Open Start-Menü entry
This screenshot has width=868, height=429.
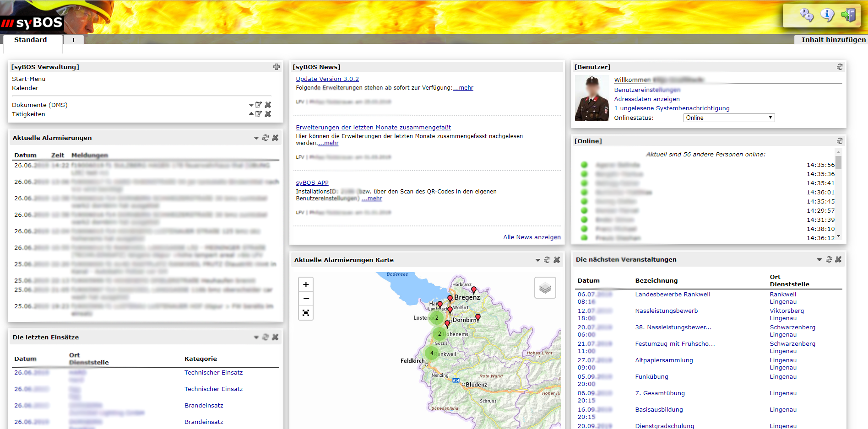[x=29, y=79]
